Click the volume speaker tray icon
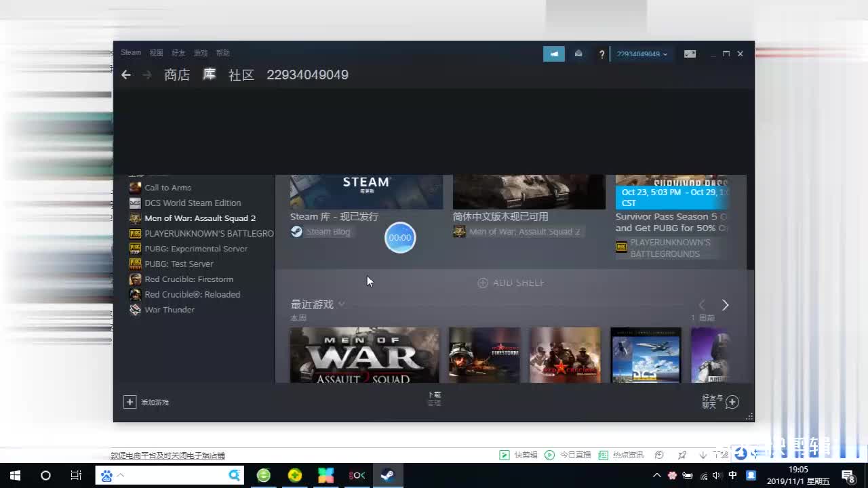 717,476
